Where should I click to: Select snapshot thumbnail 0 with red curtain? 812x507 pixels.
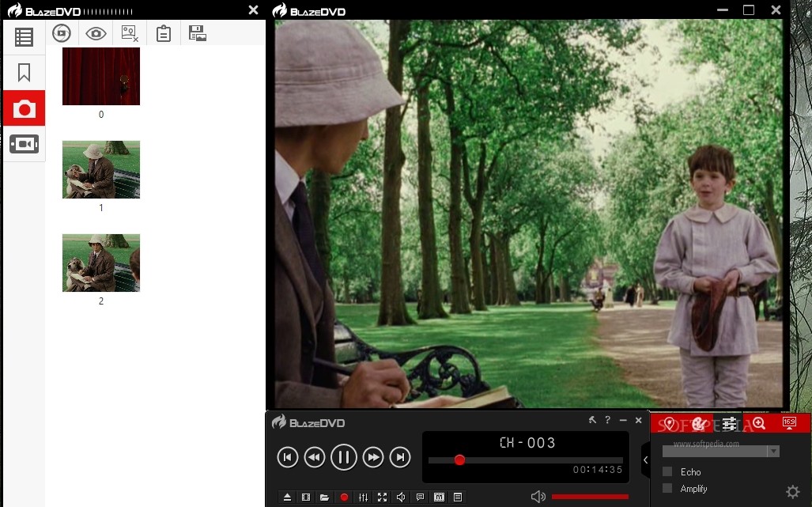[x=101, y=76]
